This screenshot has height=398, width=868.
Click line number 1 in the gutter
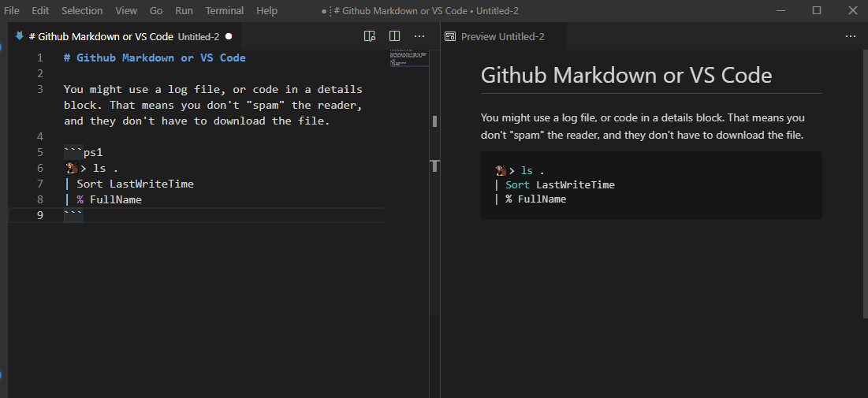point(39,58)
